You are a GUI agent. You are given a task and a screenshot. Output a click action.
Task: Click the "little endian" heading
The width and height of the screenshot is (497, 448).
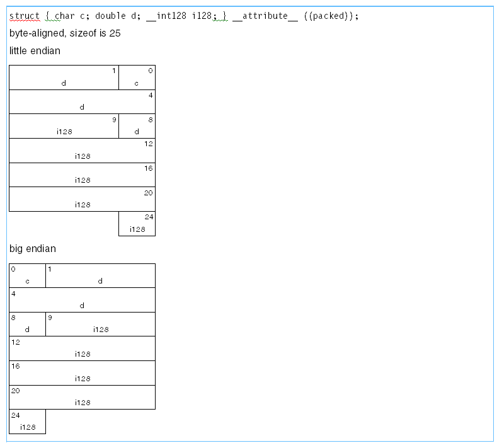(x=35, y=51)
